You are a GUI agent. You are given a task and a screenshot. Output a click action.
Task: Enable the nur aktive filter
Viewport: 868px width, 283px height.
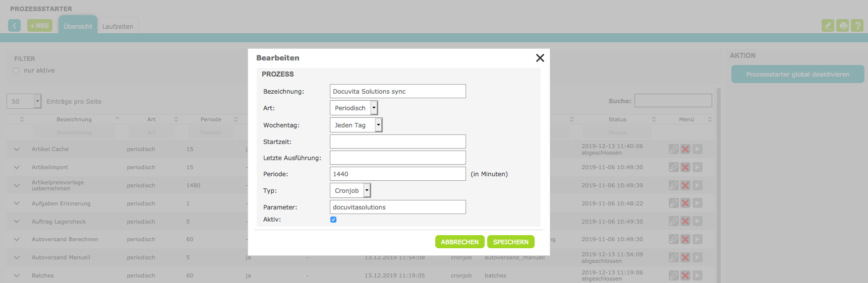point(16,70)
